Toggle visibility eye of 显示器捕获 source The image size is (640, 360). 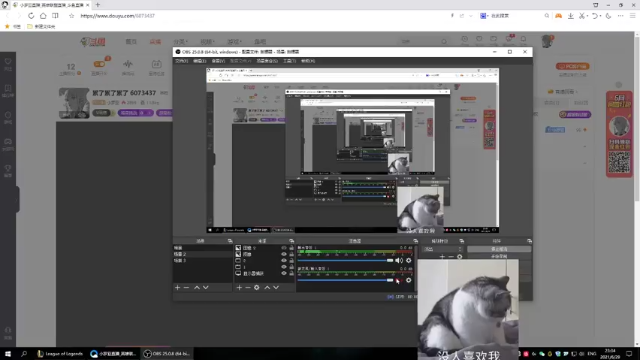284,273
